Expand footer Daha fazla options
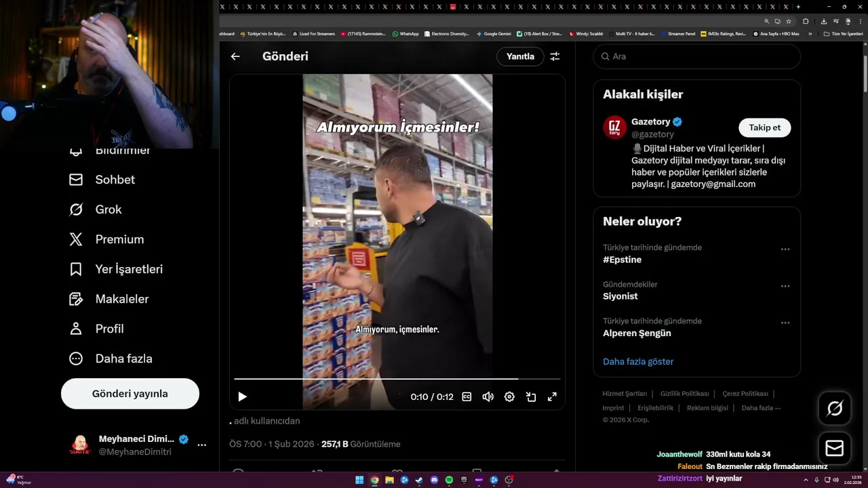868x488 pixels. (761, 408)
